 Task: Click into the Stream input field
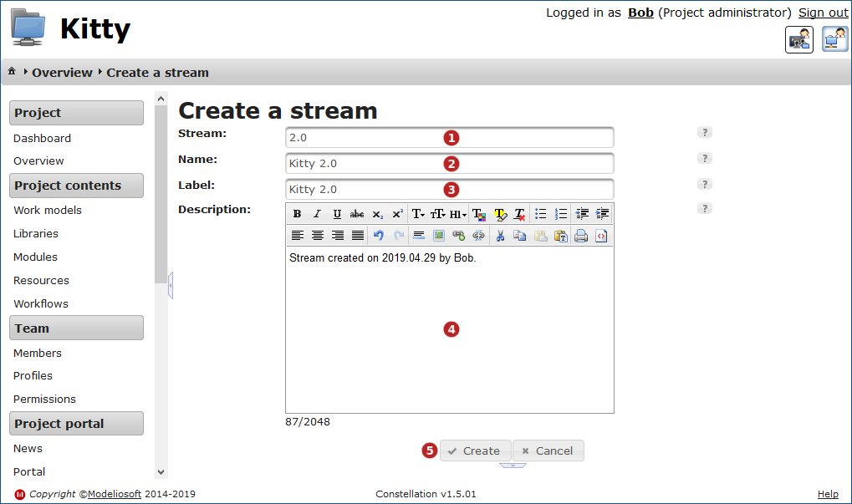click(x=449, y=137)
